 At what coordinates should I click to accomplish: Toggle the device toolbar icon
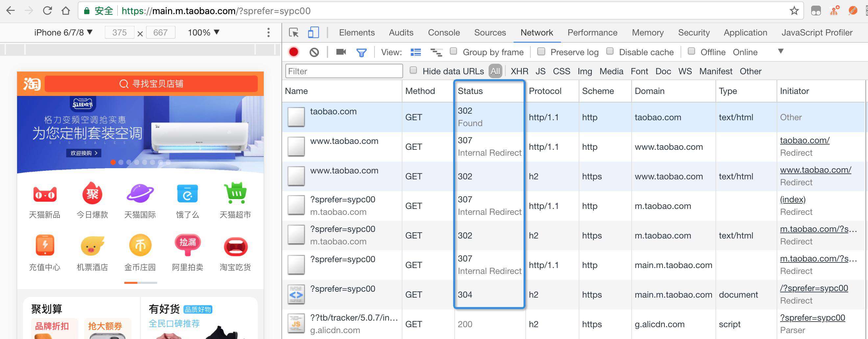tap(313, 33)
